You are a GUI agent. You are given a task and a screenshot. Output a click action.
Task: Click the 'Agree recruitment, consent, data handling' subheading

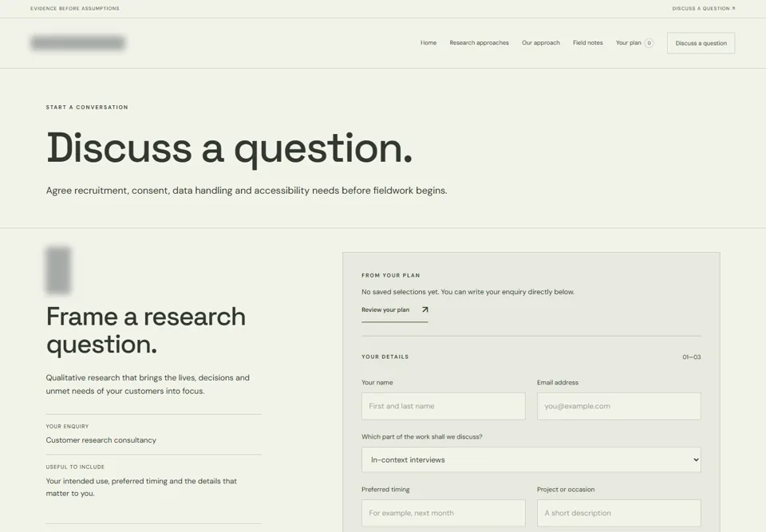point(247,191)
